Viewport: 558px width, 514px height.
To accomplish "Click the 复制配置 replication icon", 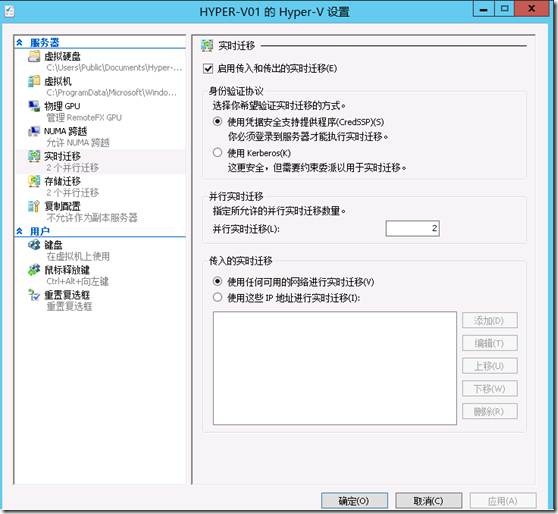I will tap(34, 206).
